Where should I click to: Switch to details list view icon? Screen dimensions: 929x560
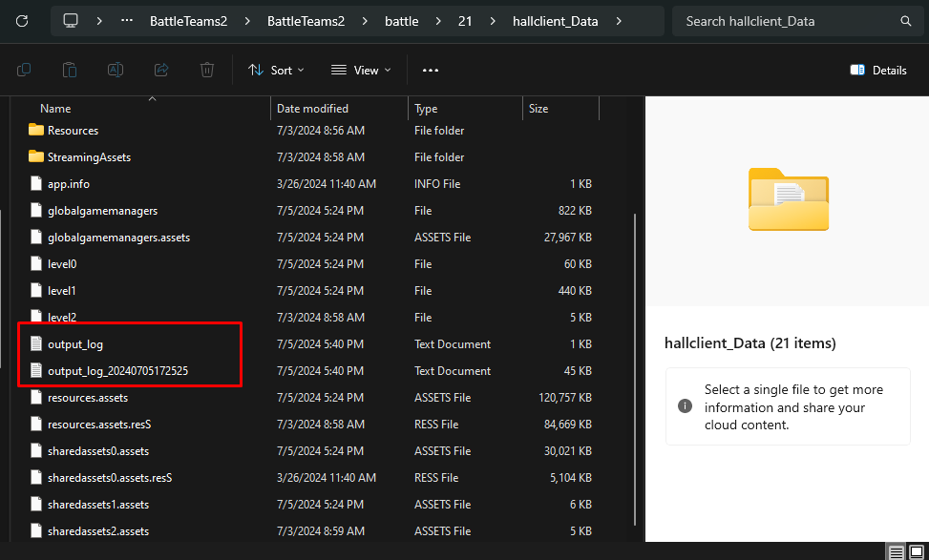click(x=896, y=552)
